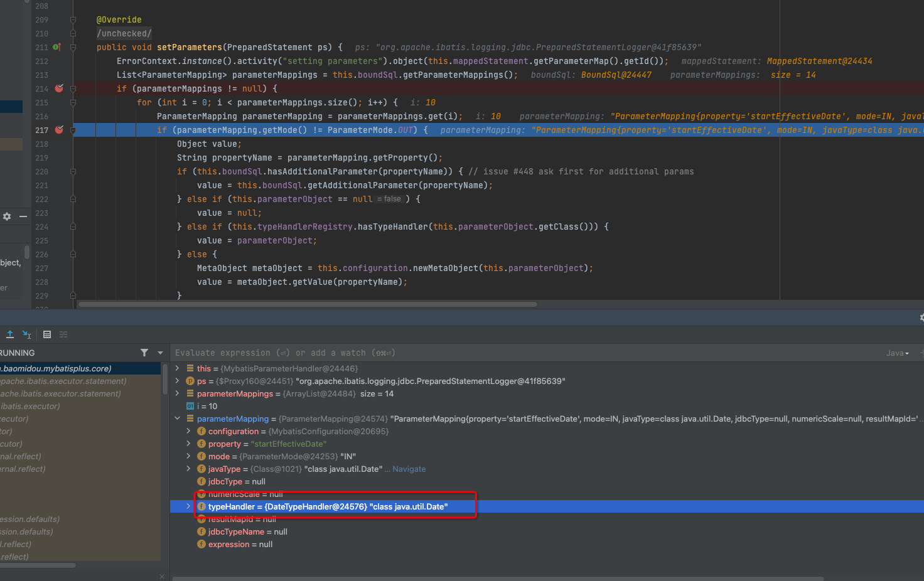Image resolution: width=924 pixels, height=581 pixels.
Task: Click the Run to Cursor icon
Action: click(x=27, y=334)
